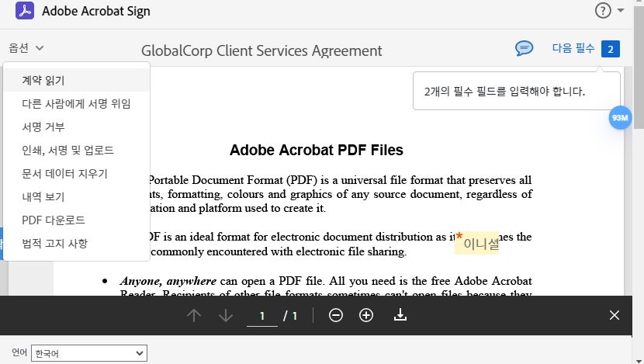Click the page number input box
The image size is (644, 364).
[x=262, y=316]
